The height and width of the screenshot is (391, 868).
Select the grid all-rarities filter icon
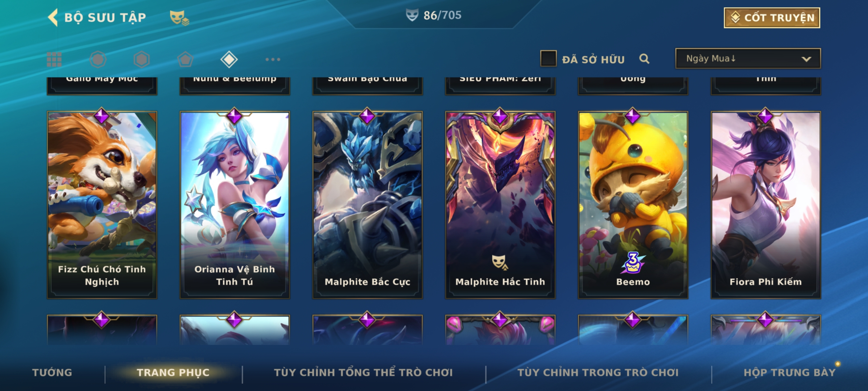54,59
